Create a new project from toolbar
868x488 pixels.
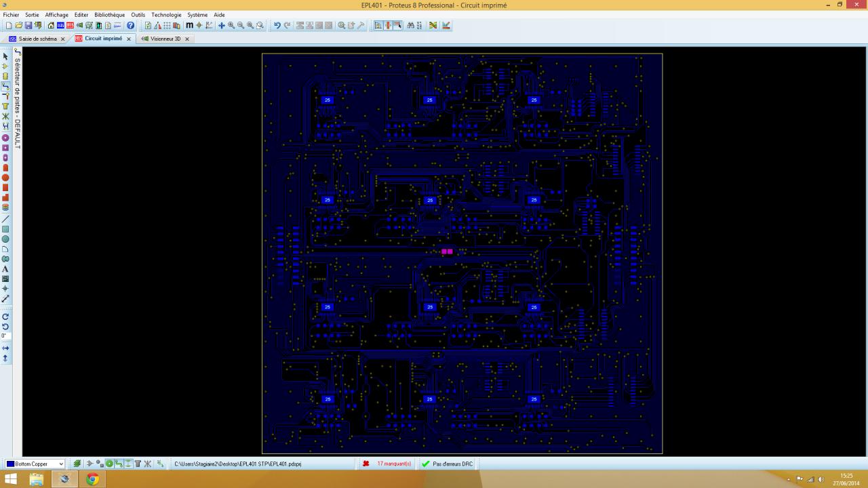coord(9,26)
